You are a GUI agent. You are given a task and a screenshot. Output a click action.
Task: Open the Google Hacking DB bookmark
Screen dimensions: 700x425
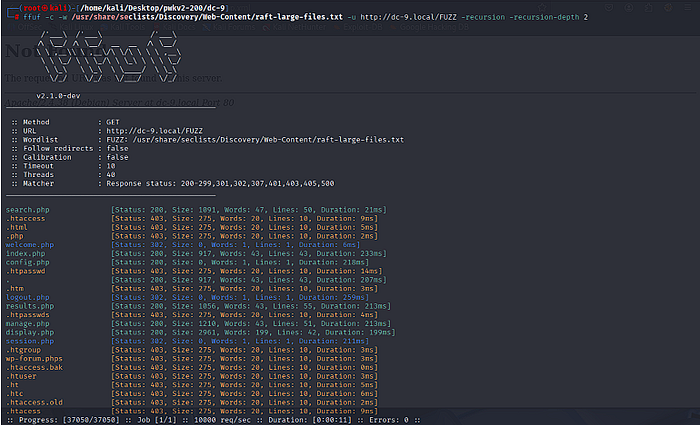click(x=429, y=27)
